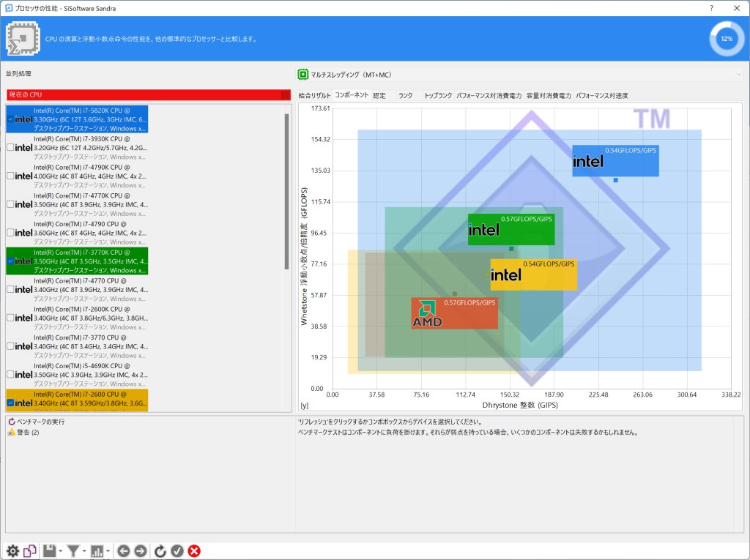Uncheck the Core i7-3770K checkbox
The image size is (750, 560).
pyautogui.click(x=10, y=261)
